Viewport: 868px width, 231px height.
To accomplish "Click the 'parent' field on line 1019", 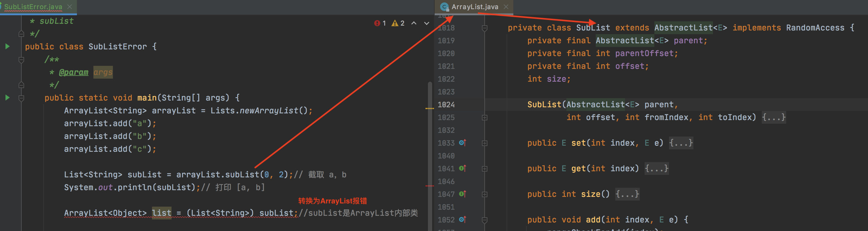I will tap(688, 41).
